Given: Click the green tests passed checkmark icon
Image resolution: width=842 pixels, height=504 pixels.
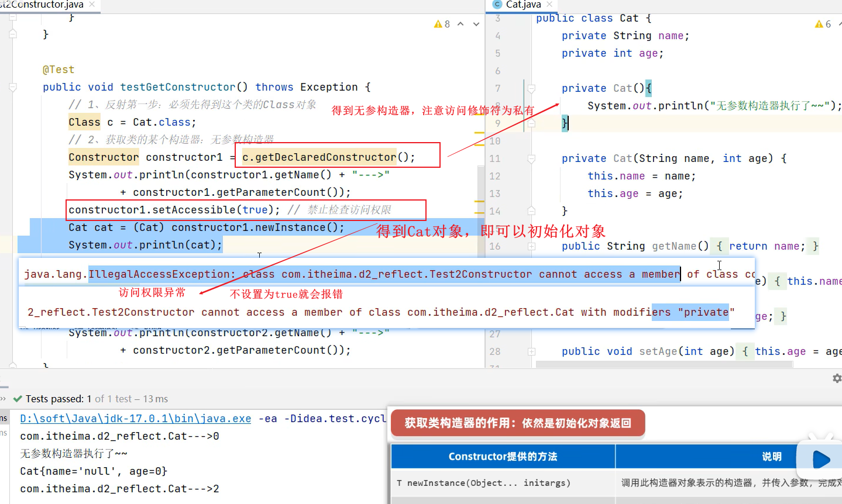Looking at the screenshot, I should coord(18,399).
